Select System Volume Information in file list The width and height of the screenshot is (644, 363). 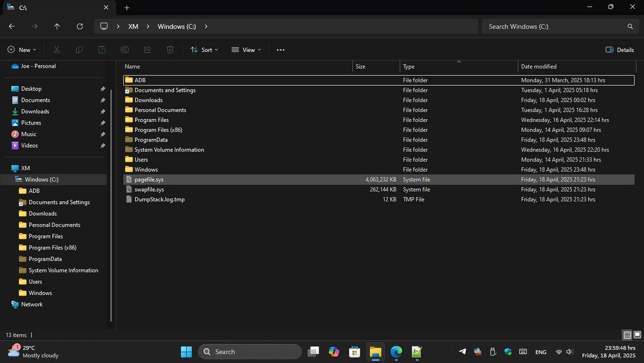tap(379, 150)
